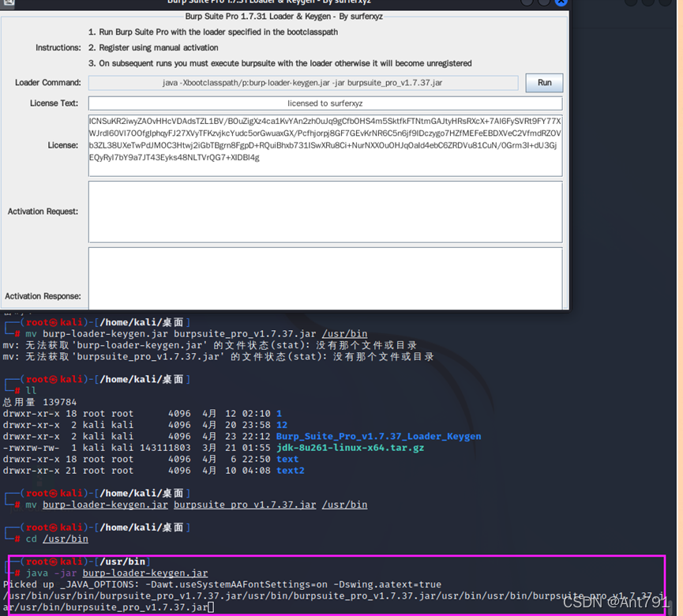Click the Run button
The image size is (683, 616).
(x=544, y=83)
